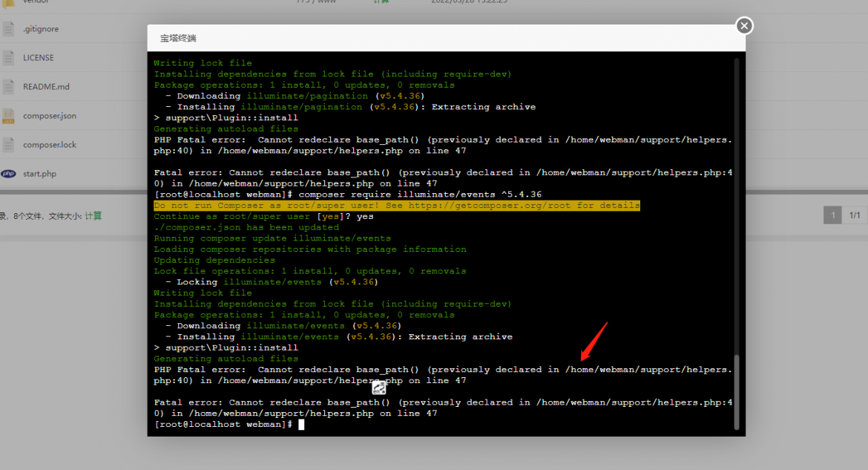Click the start.php PHP icon
The image size is (868, 470).
8,174
